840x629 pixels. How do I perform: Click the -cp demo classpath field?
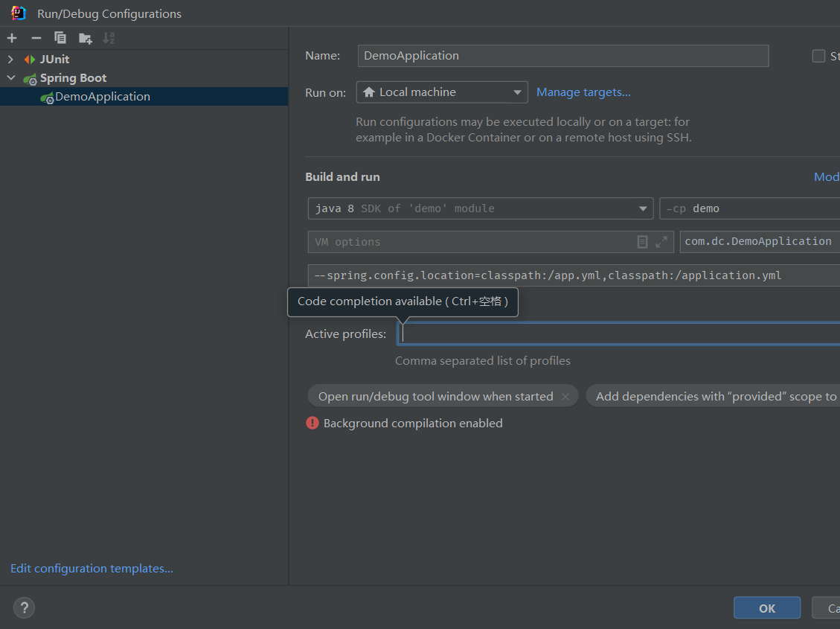750,208
